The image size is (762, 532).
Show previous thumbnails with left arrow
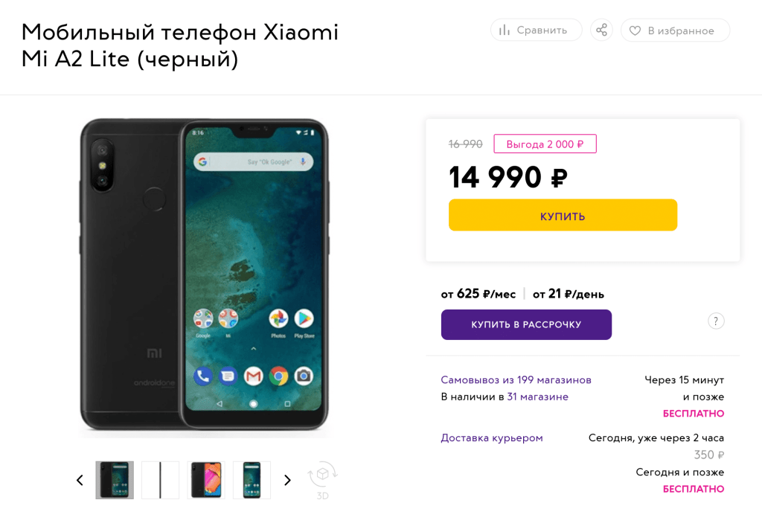tap(80, 481)
